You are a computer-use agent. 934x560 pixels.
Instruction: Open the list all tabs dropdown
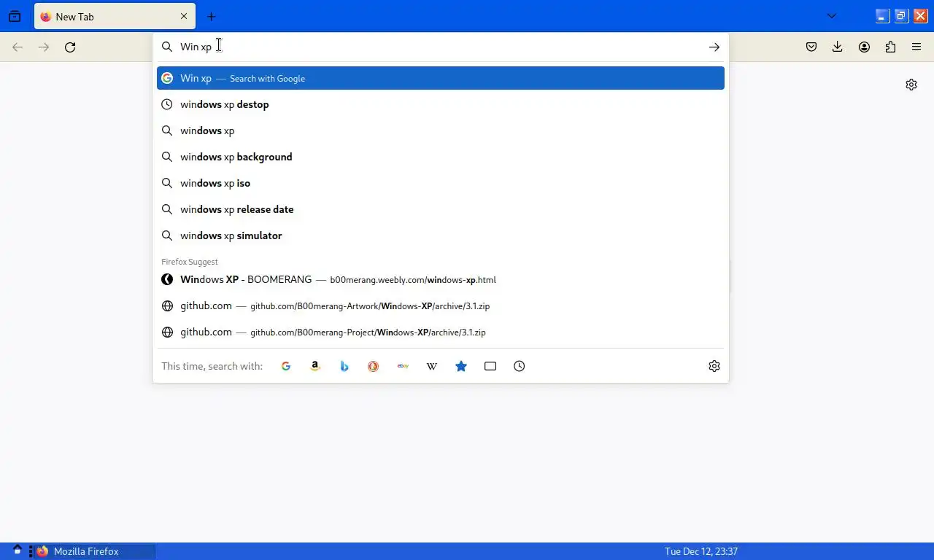831,16
